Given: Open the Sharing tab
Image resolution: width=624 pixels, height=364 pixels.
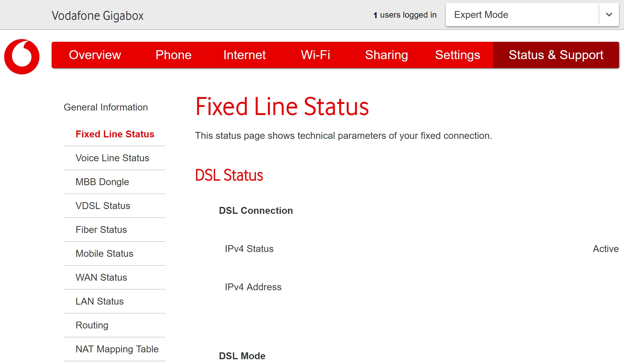Looking at the screenshot, I should (386, 55).
